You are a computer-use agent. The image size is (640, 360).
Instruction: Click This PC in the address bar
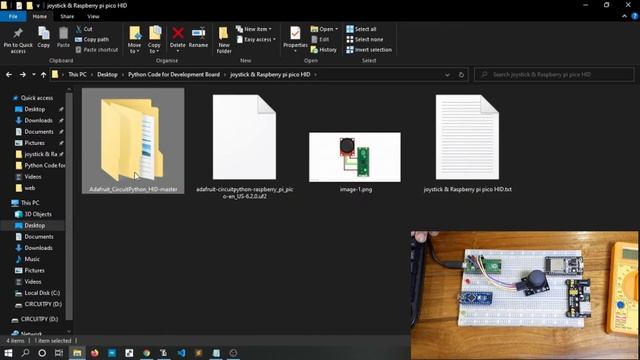[77, 74]
